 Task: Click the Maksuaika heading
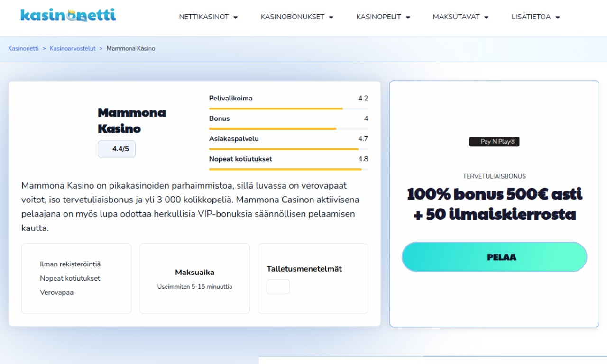(x=194, y=273)
